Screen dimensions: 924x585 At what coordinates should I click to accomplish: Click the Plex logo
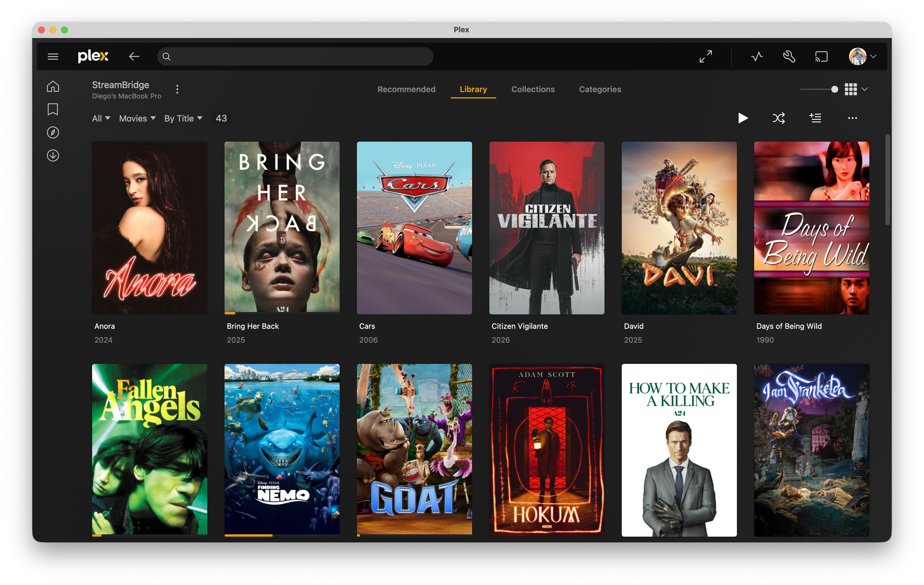point(93,56)
